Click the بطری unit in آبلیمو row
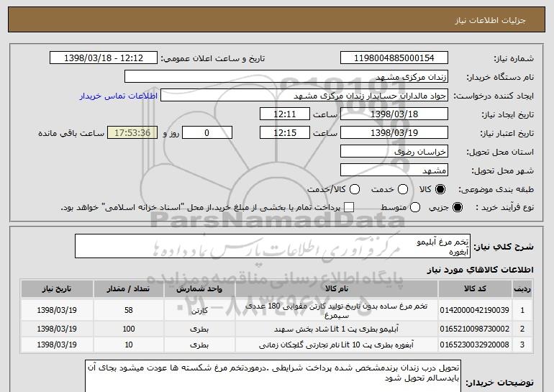The width and height of the screenshot is (554, 392). pyautogui.click(x=199, y=329)
